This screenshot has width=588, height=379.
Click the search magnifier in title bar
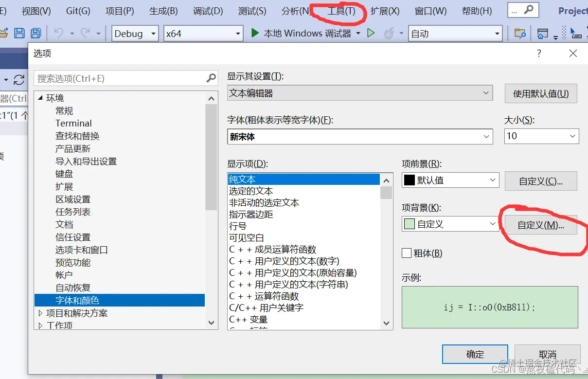(x=529, y=9)
